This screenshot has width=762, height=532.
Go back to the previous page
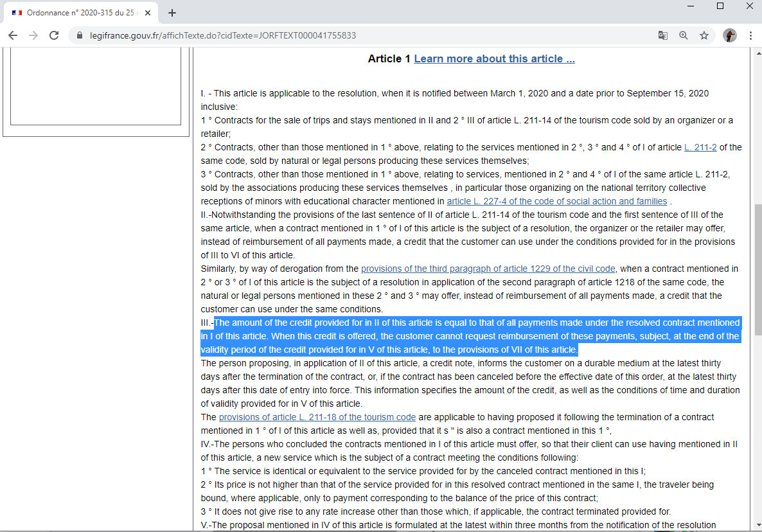13,35
